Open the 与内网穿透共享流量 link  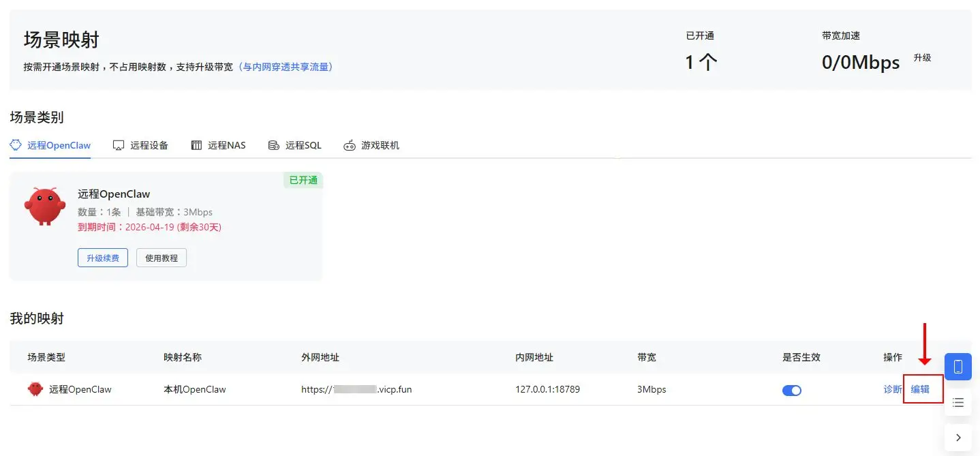287,67
